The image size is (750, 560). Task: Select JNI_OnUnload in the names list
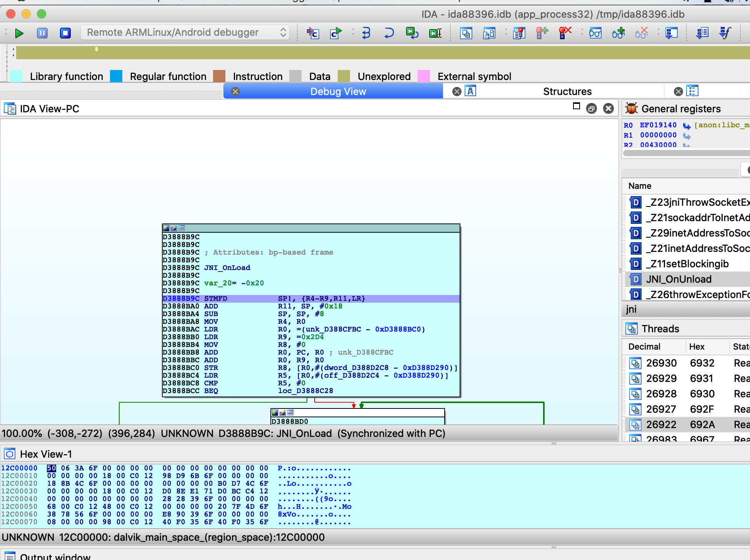[678, 279]
